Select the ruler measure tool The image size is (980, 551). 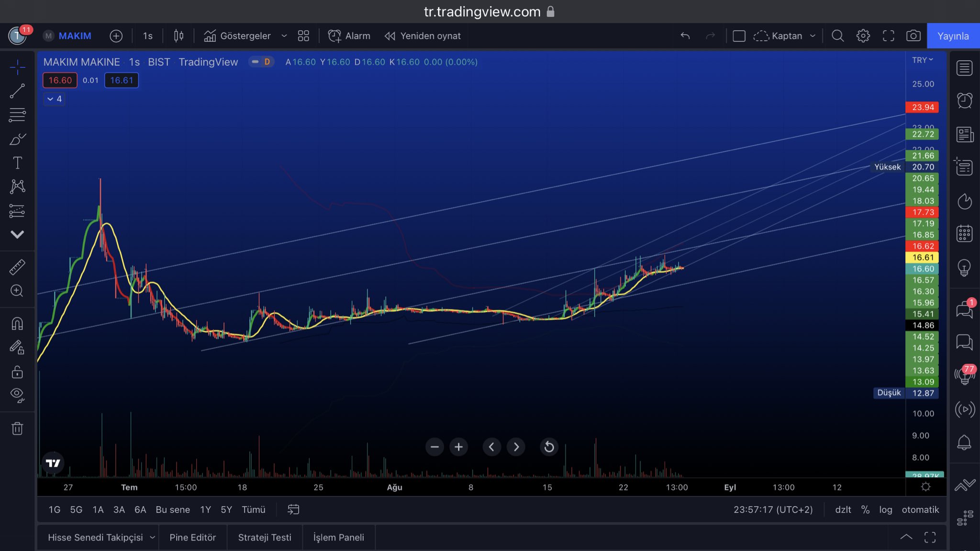pyautogui.click(x=17, y=267)
